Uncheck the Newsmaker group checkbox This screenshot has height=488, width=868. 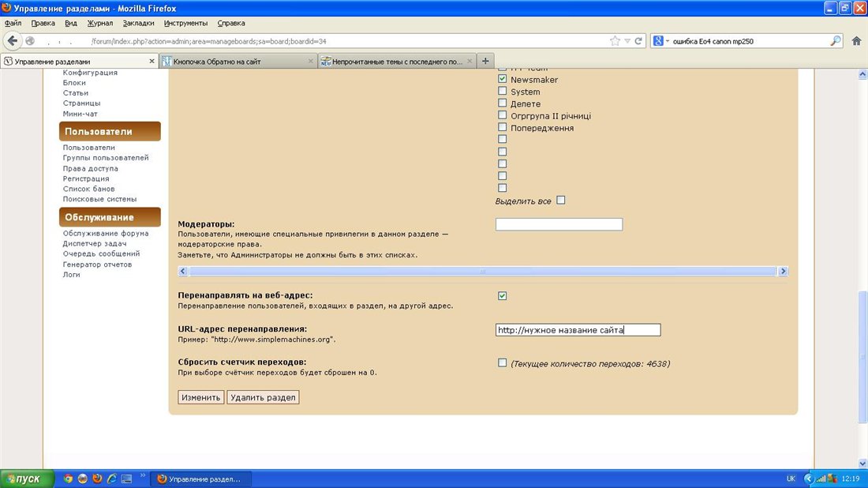[x=502, y=79]
